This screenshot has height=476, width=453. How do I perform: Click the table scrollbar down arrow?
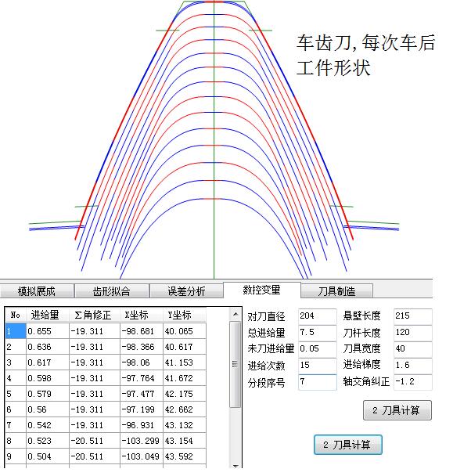point(235,465)
